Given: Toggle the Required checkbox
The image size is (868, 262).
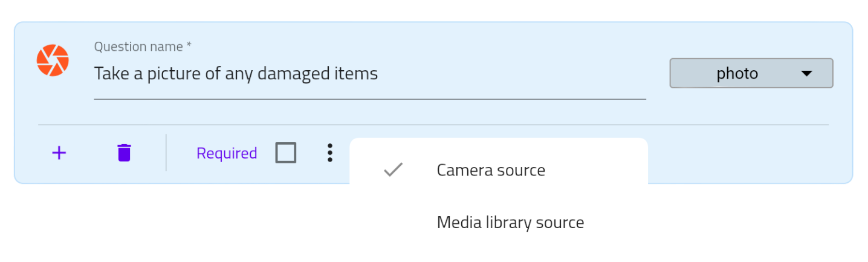Looking at the screenshot, I should (x=286, y=153).
